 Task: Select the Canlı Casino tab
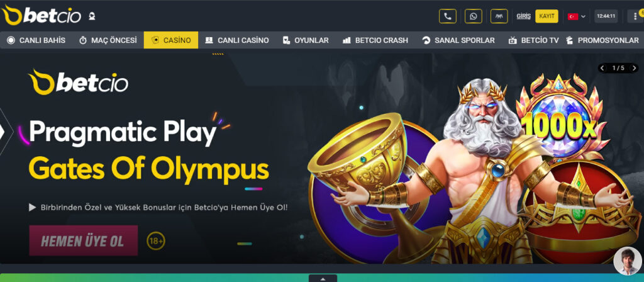coord(237,40)
